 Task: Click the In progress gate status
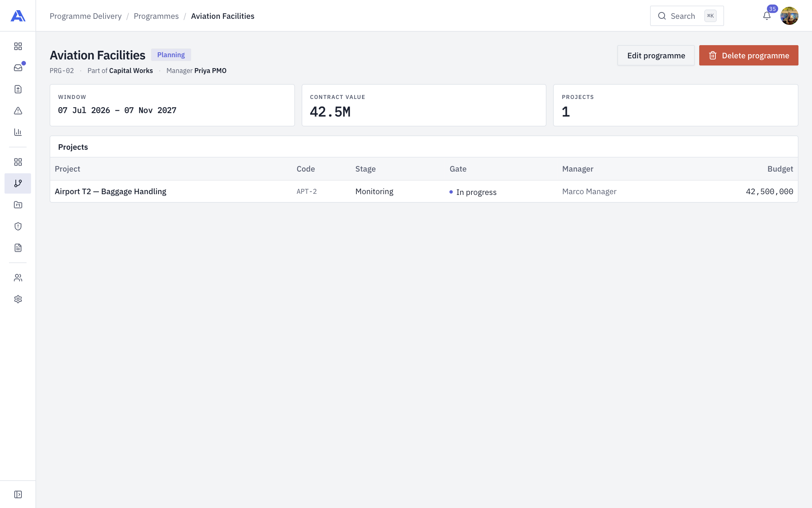(x=473, y=192)
